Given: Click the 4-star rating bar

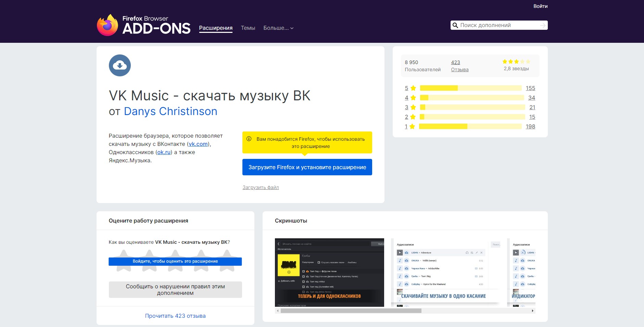Looking at the screenshot, I should click(472, 98).
